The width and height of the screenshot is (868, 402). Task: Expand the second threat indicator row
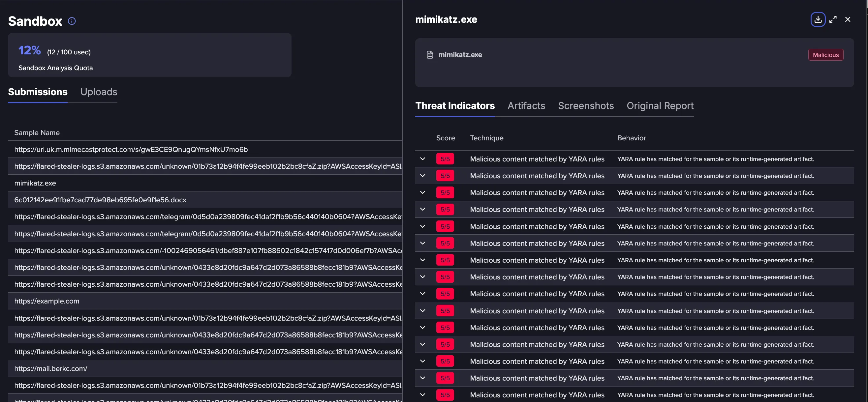pyautogui.click(x=422, y=176)
